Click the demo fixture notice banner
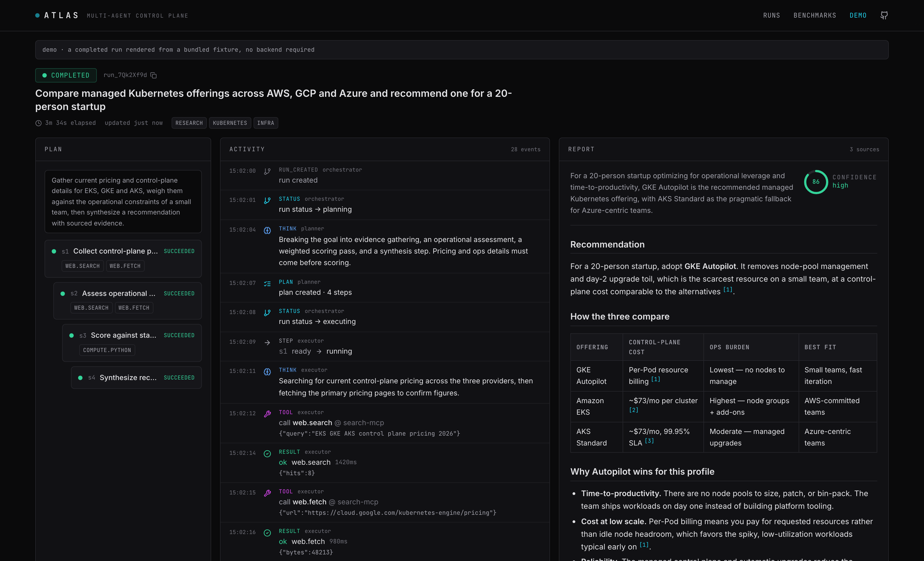 click(x=462, y=50)
